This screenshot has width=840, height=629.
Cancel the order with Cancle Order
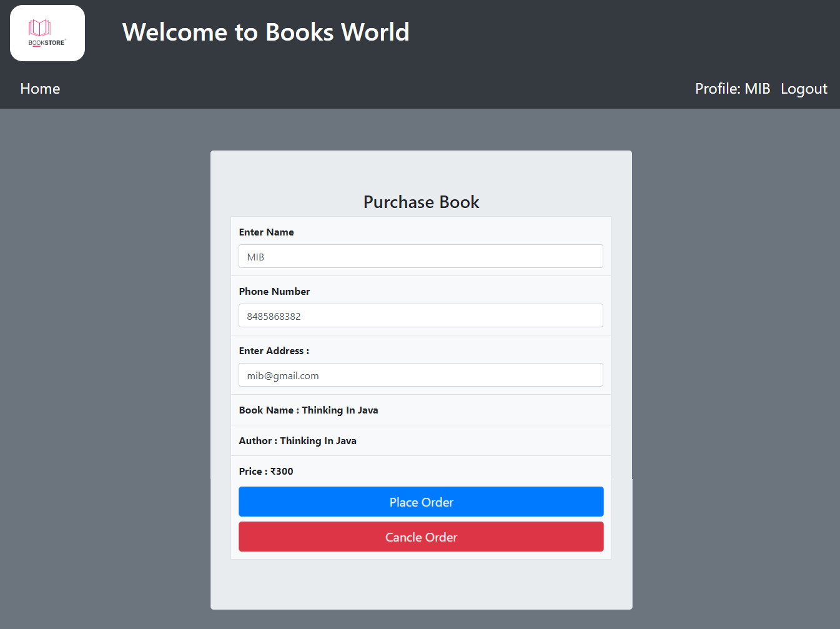[x=420, y=537]
